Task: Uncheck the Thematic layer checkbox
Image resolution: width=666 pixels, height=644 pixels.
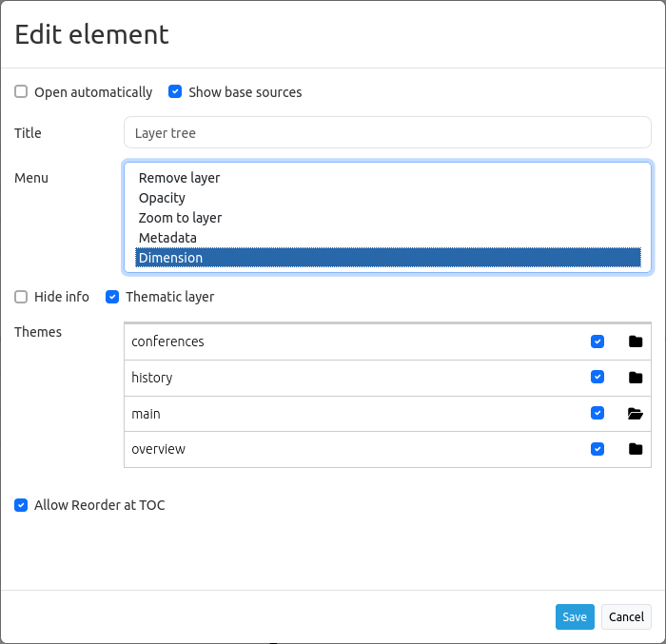Action: 112,297
